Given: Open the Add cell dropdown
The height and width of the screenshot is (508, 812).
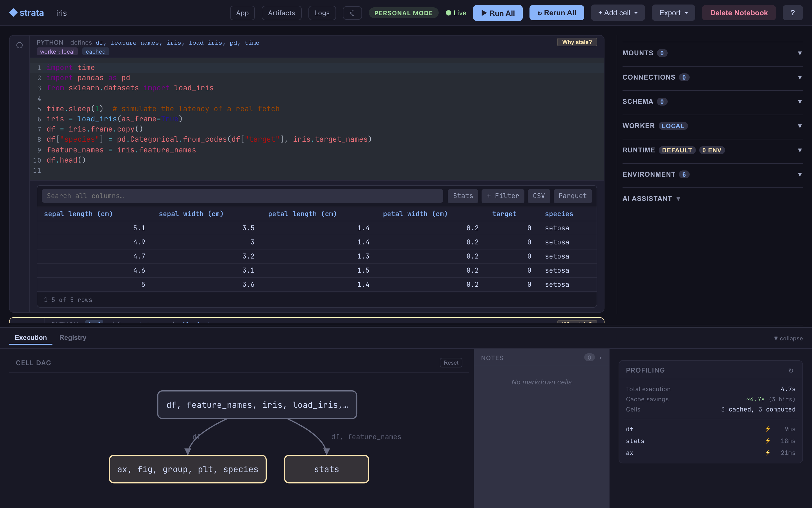Looking at the screenshot, I should pos(618,13).
